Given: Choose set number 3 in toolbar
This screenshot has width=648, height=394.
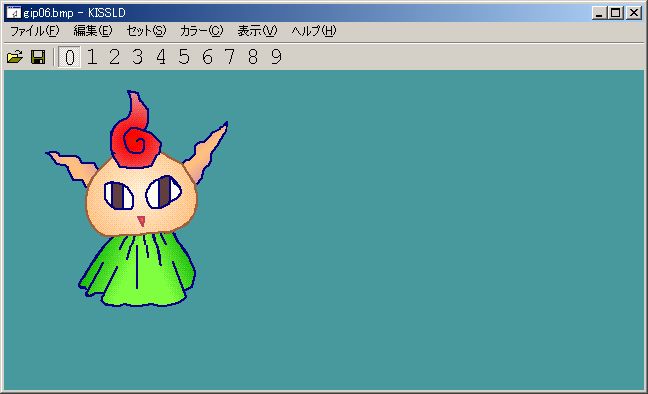Looking at the screenshot, I should pyautogui.click(x=138, y=57).
